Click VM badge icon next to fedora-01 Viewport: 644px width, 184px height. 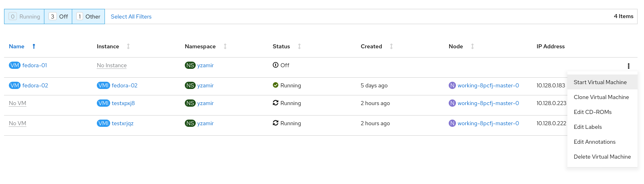15,65
